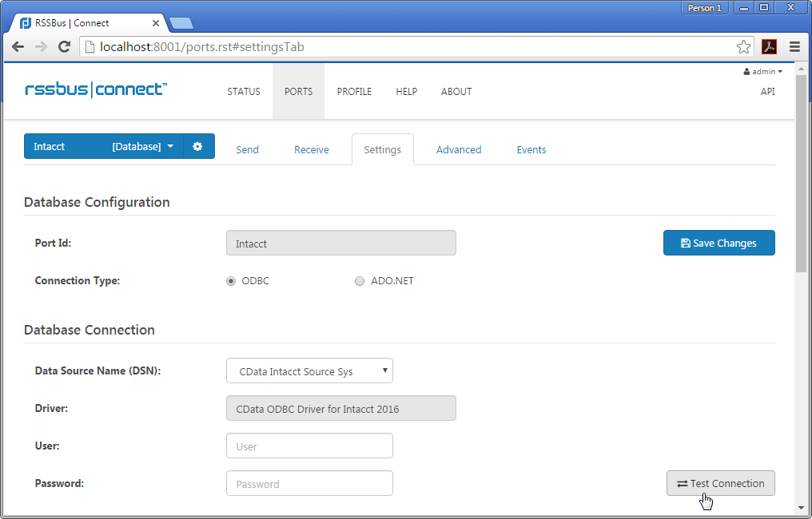Go back to previous page
This screenshot has height=519, width=812.
18,47
